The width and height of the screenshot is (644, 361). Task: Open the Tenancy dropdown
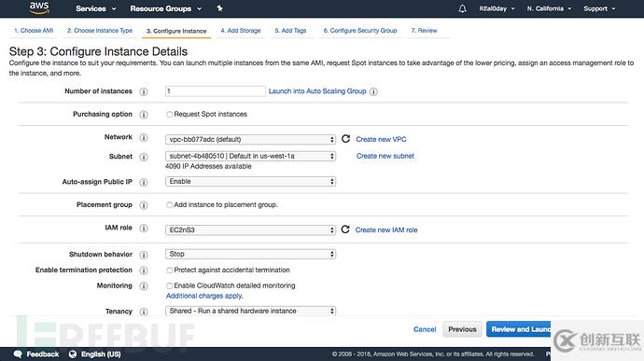tap(250, 312)
